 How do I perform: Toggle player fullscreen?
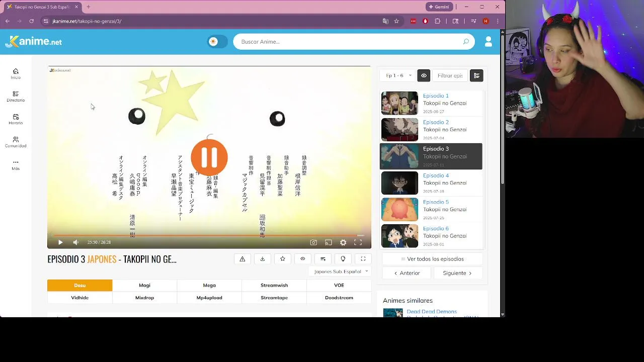coord(358,242)
